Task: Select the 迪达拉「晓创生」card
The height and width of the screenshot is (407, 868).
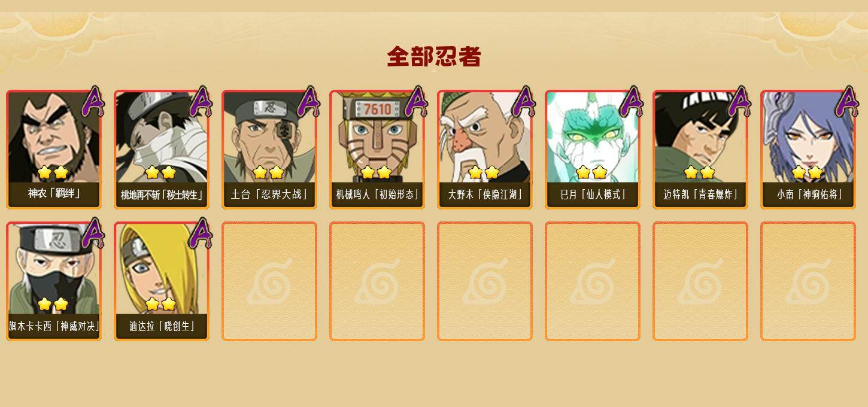Action: [162, 281]
